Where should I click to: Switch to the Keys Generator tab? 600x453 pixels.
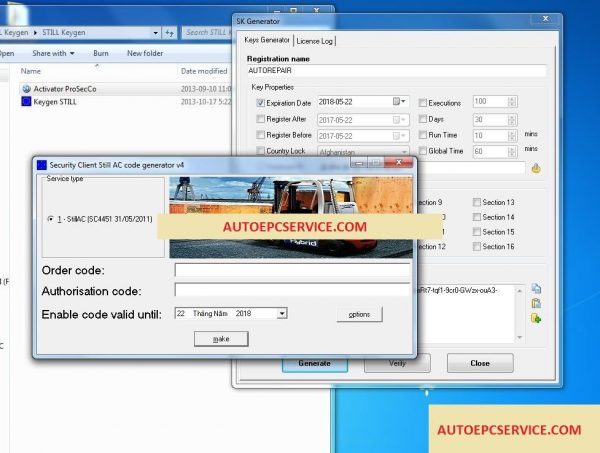point(267,40)
